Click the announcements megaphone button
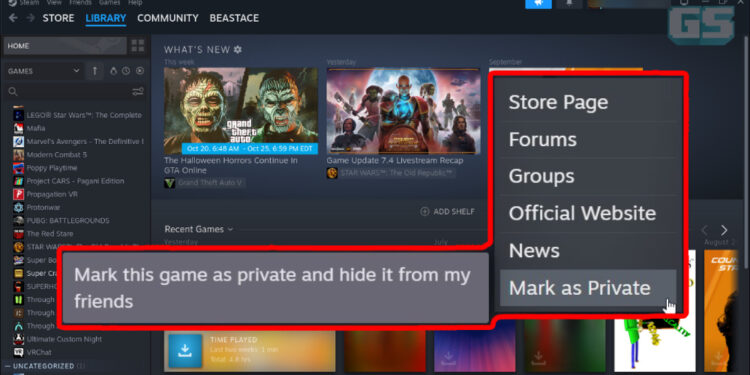The image size is (750, 375). click(x=539, y=3)
